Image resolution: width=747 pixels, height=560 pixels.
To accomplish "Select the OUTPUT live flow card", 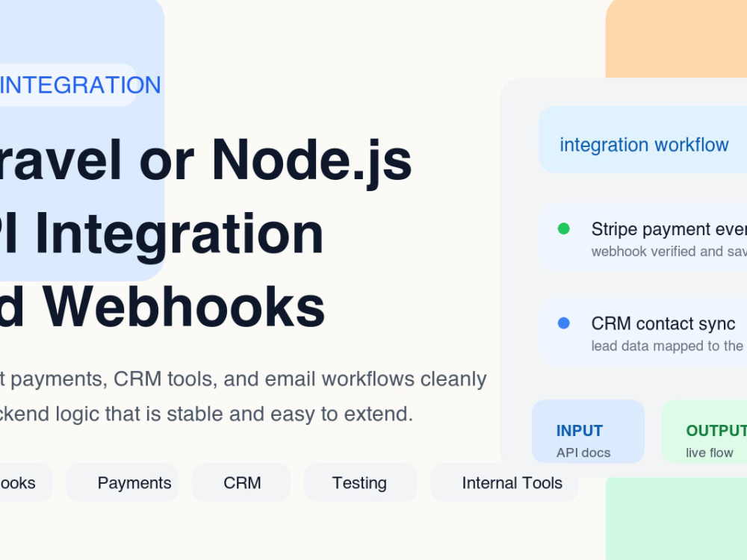I will [704, 432].
